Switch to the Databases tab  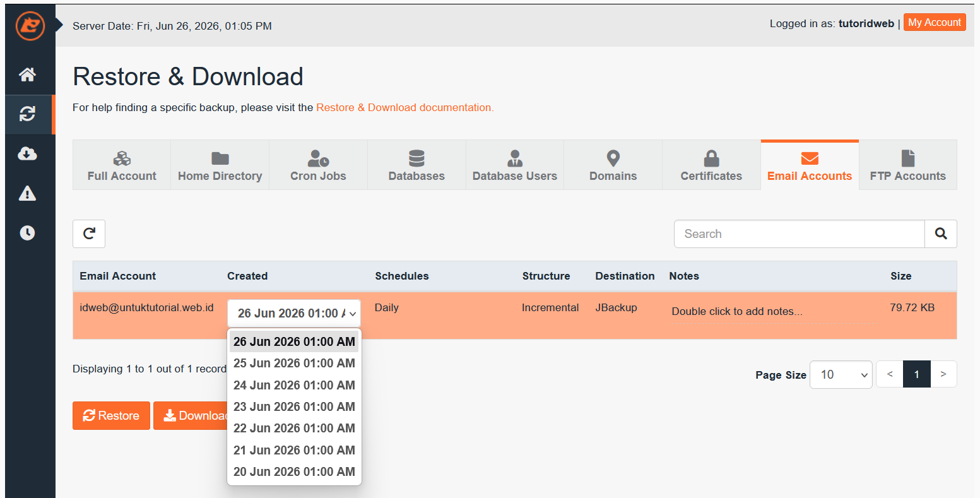coord(416,165)
